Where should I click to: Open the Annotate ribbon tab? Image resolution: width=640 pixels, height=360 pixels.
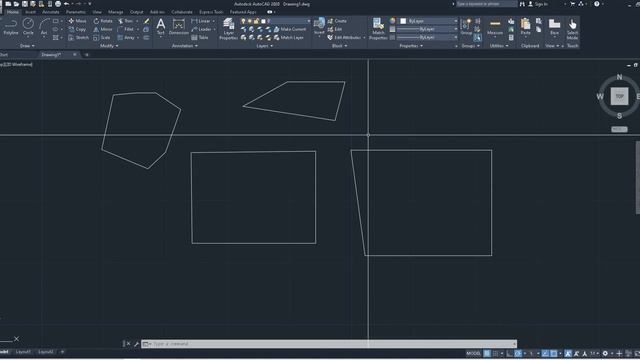[x=51, y=12]
